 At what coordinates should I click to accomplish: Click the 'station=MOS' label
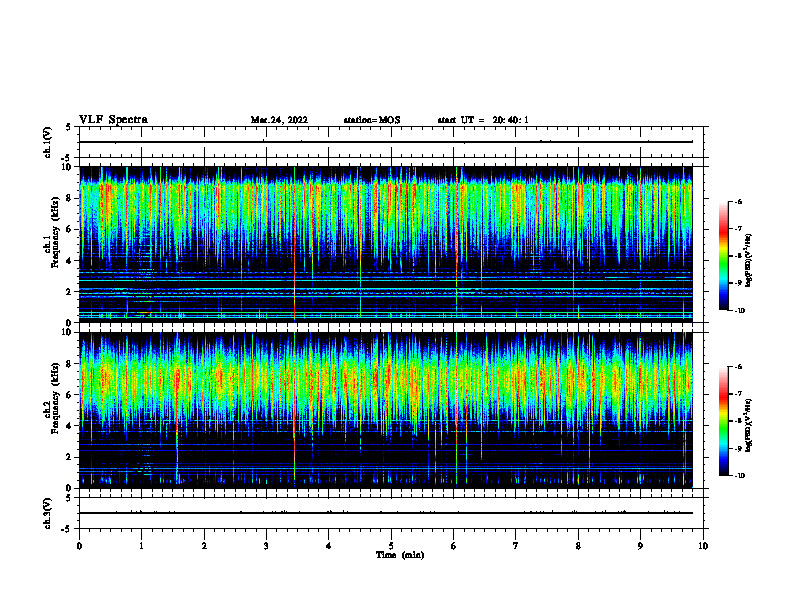(x=372, y=120)
